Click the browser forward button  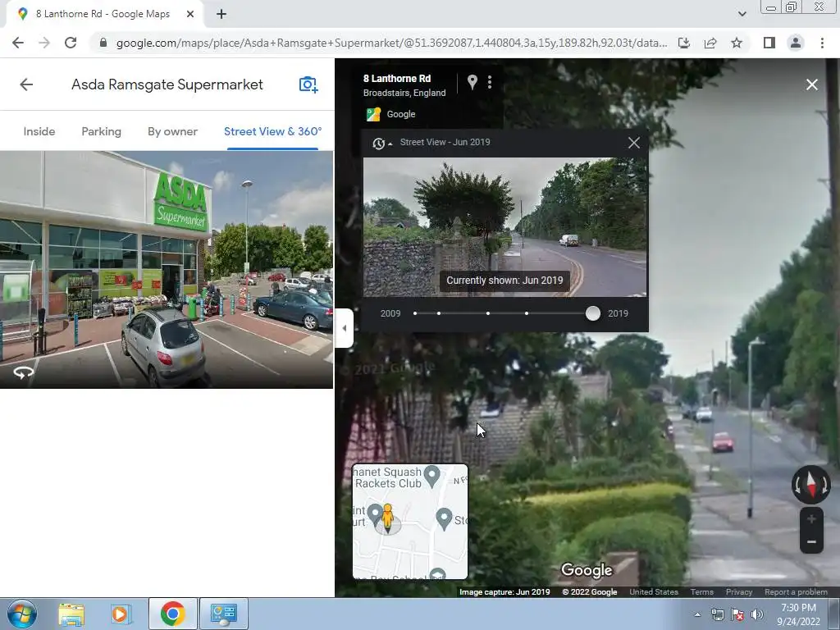[44, 43]
